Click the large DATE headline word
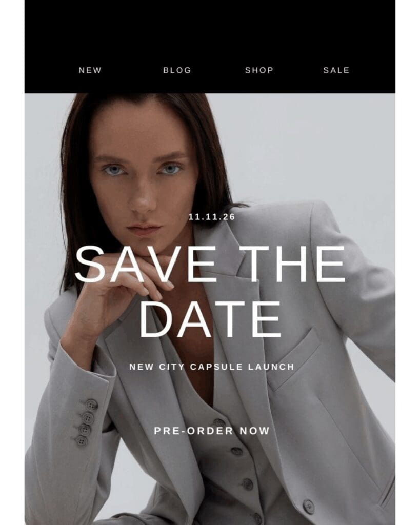Viewport: 420px width, 525px height. [x=210, y=319]
